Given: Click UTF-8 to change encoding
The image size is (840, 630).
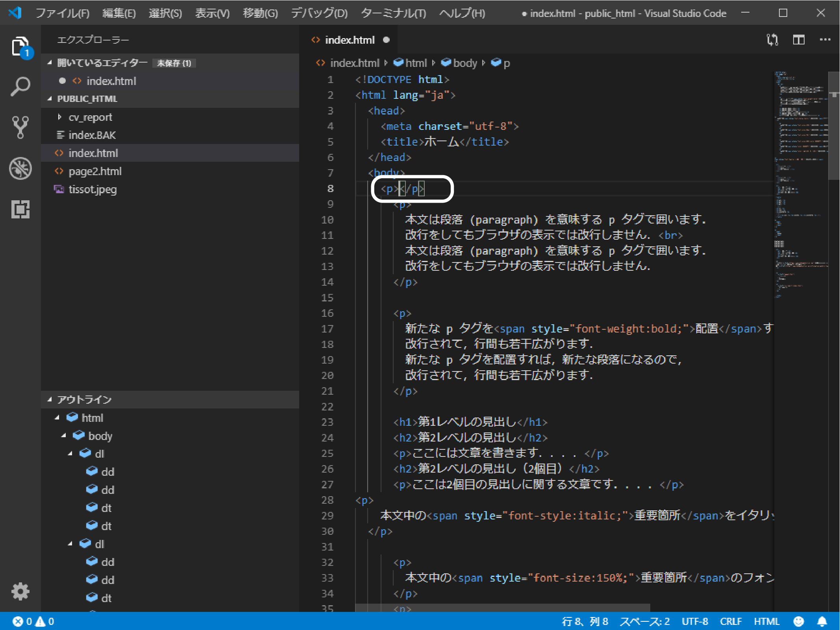Looking at the screenshot, I should (695, 621).
